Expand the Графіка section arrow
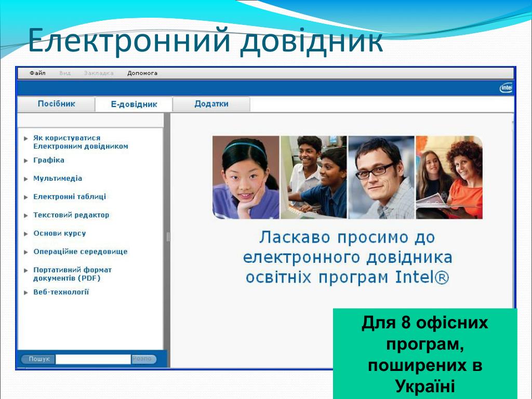532x399 pixels. (x=26, y=161)
